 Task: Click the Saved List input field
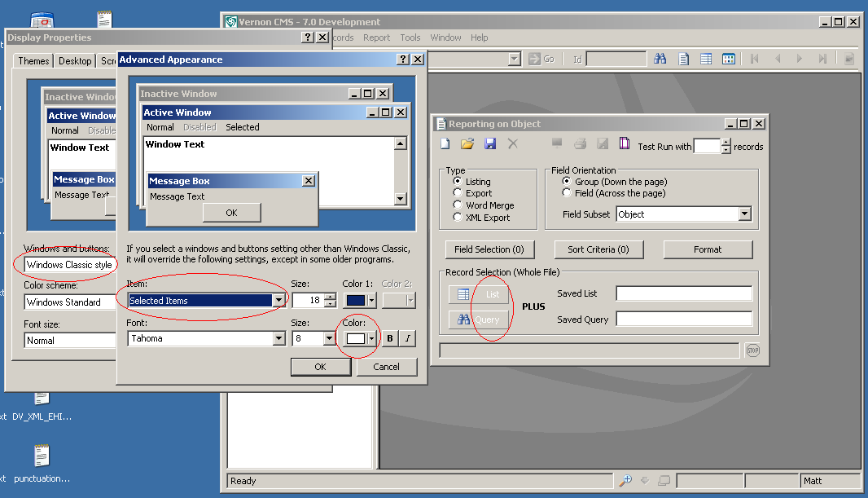point(684,293)
